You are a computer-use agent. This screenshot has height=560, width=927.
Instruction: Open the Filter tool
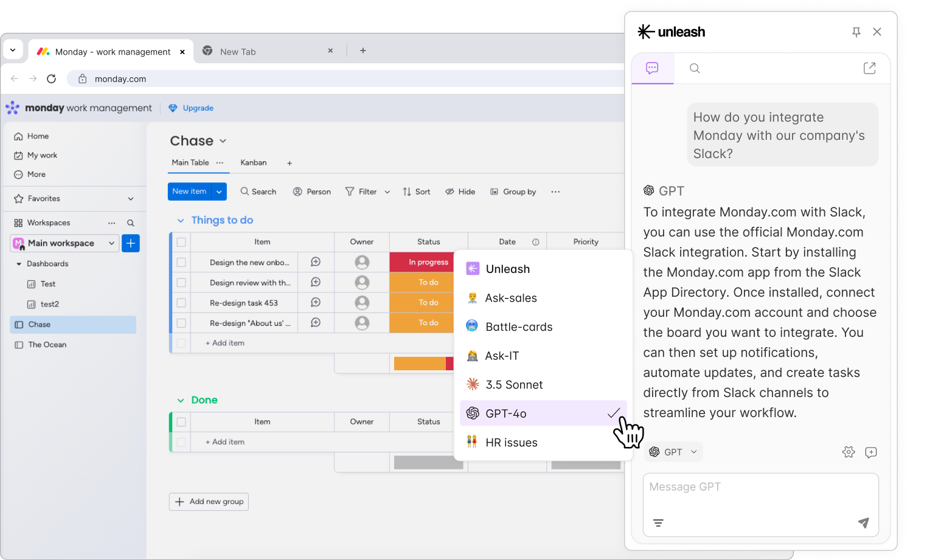tap(361, 192)
